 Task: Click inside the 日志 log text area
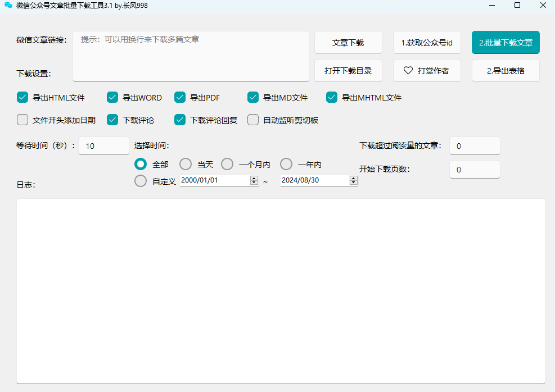[x=281, y=291]
